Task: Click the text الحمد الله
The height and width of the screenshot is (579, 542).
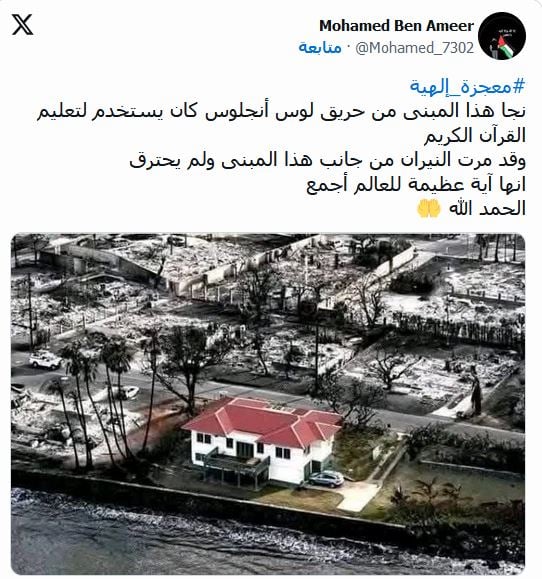Action: coord(487,209)
